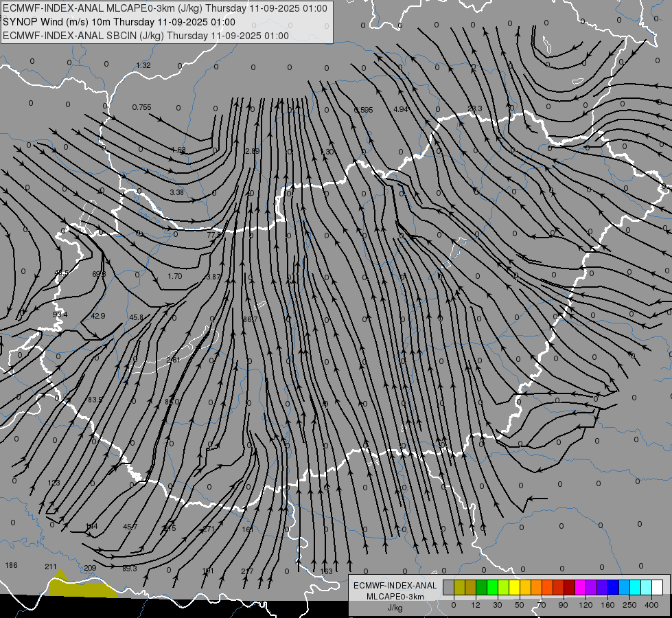Image resolution: width=672 pixels, height=618 pixels.
Task: Click the SYNOP Wind 10m title line
Action: point(119,22)
